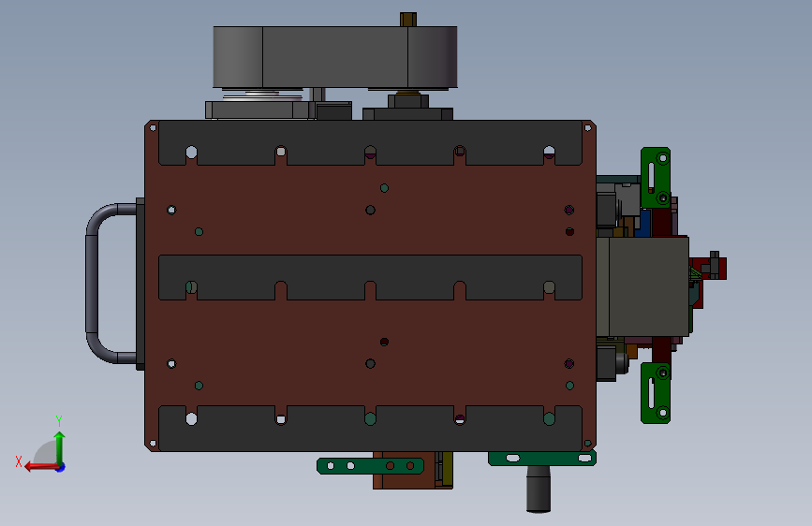The width and height of the screenshot is (812, 526).
Task: Select the green slotted plate above black knob
Action: (x=542, y=459)
